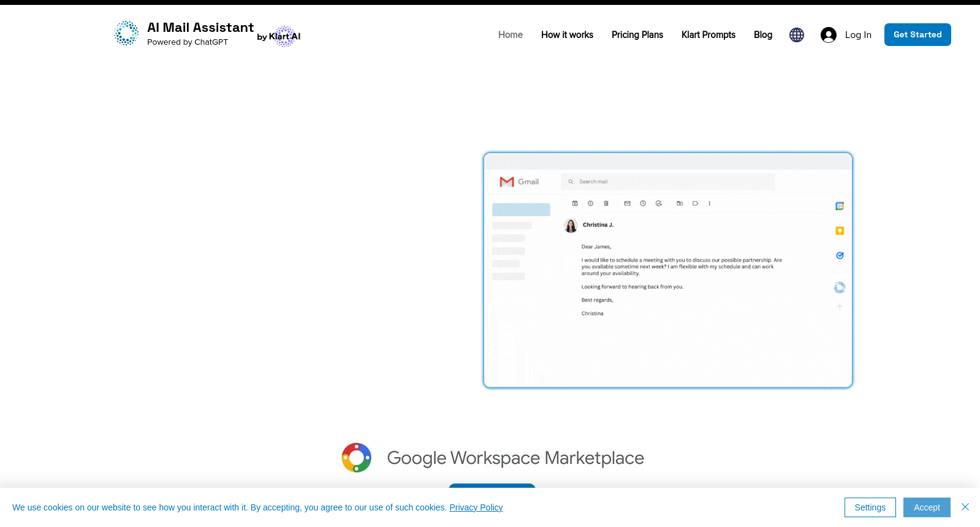Close the cookie banner with the X
The height and width of the screenshot is (527, 980).
coord(965,507)
